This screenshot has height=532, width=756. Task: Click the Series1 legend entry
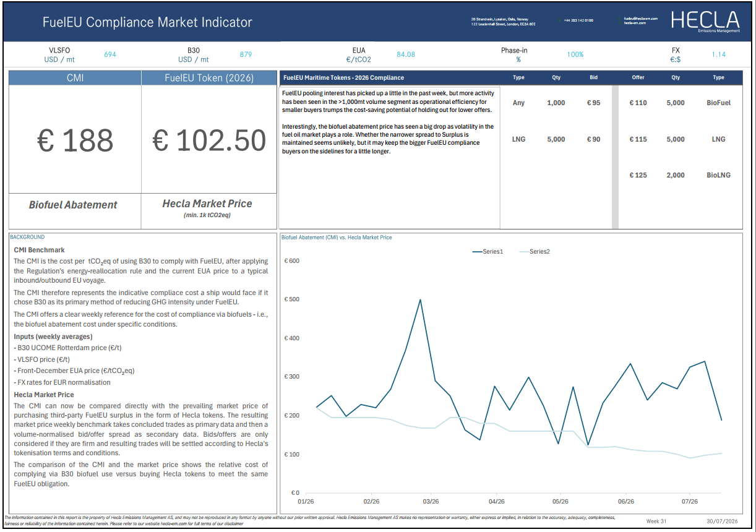[x=488, y=252]
